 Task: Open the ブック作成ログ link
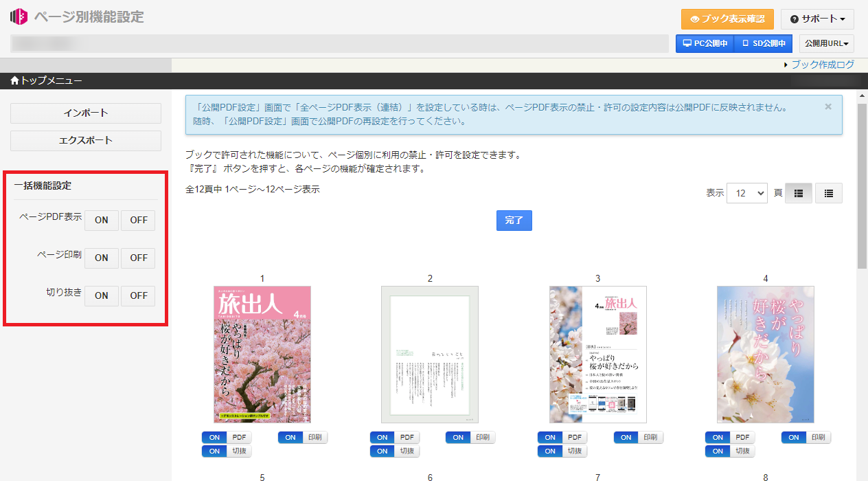click(x=823, y=65)
